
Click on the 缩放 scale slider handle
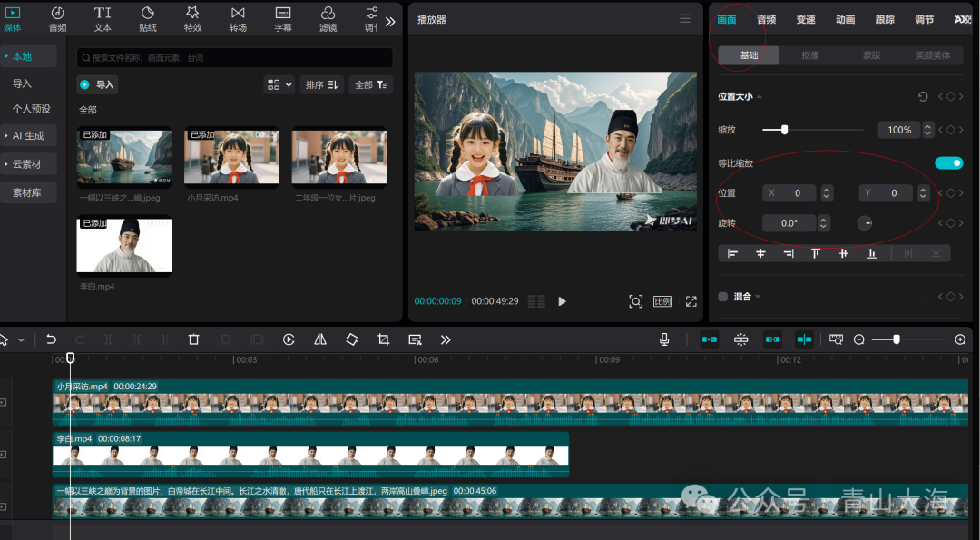tap(784, 130)
